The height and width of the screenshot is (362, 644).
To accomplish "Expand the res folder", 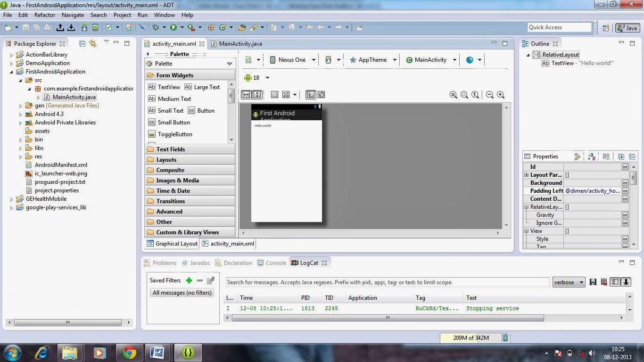I will click(20, 156).
